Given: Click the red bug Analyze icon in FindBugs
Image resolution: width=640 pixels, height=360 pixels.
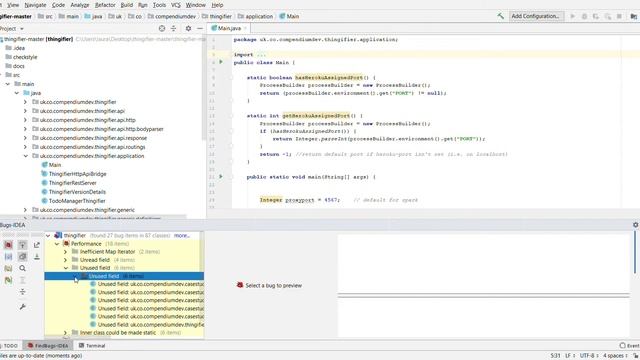Looking at the screenshot, I should point(8,245).
